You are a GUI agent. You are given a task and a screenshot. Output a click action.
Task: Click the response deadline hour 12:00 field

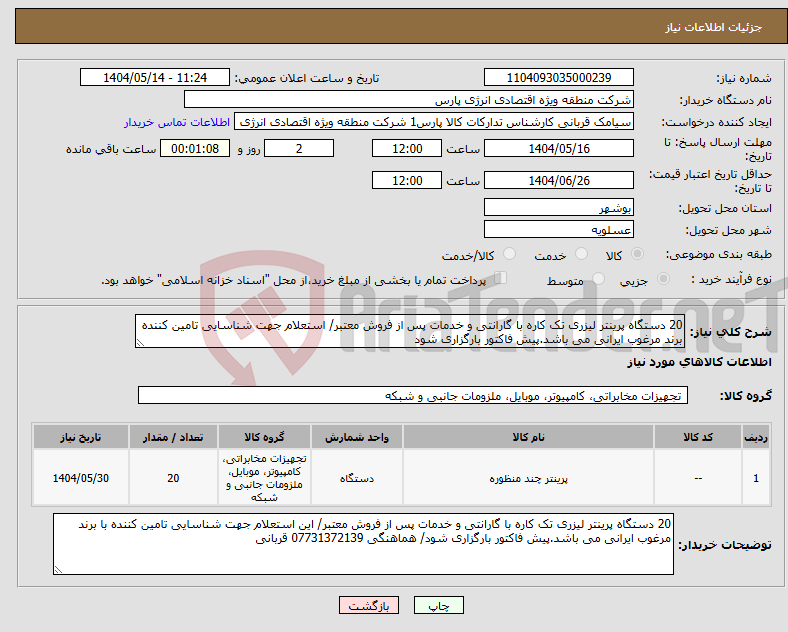(x=407, y=148)
